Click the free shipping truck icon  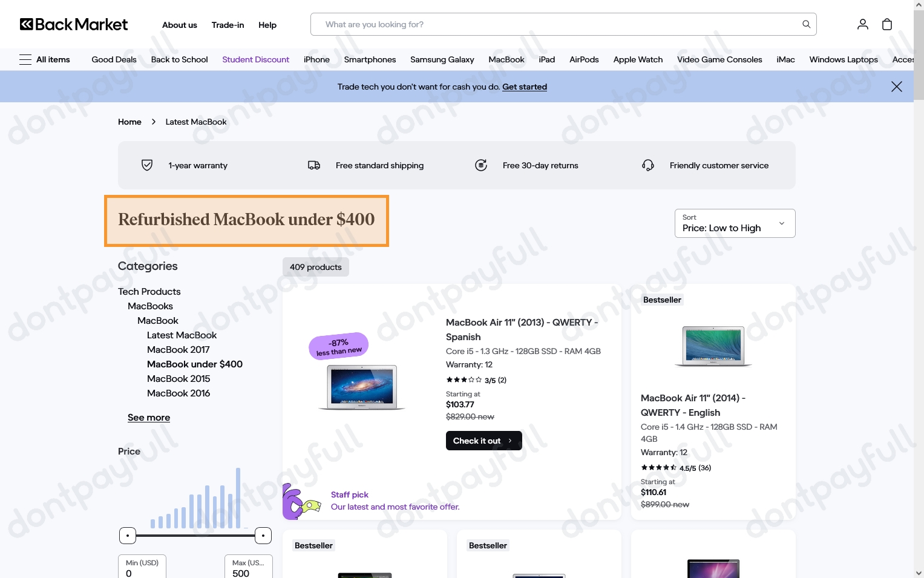tap(314, 165)
